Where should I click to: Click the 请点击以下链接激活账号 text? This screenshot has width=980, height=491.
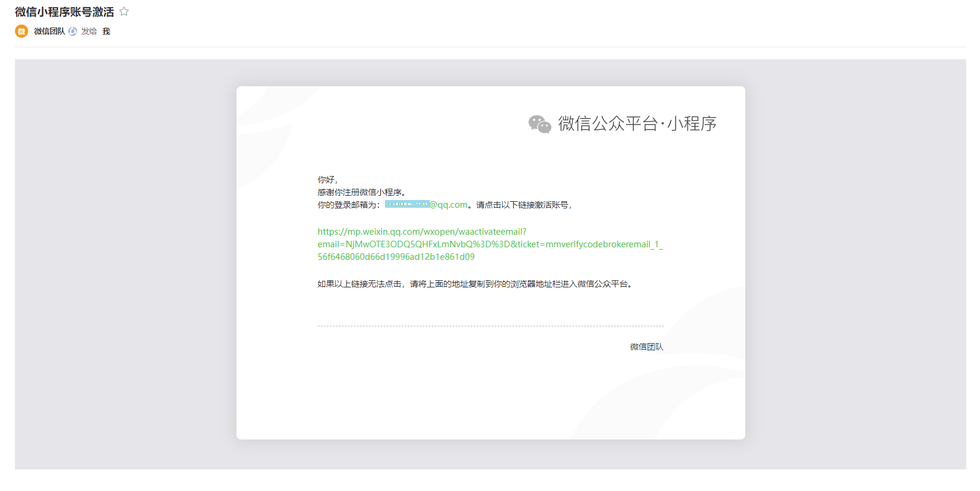pos(523,205)
